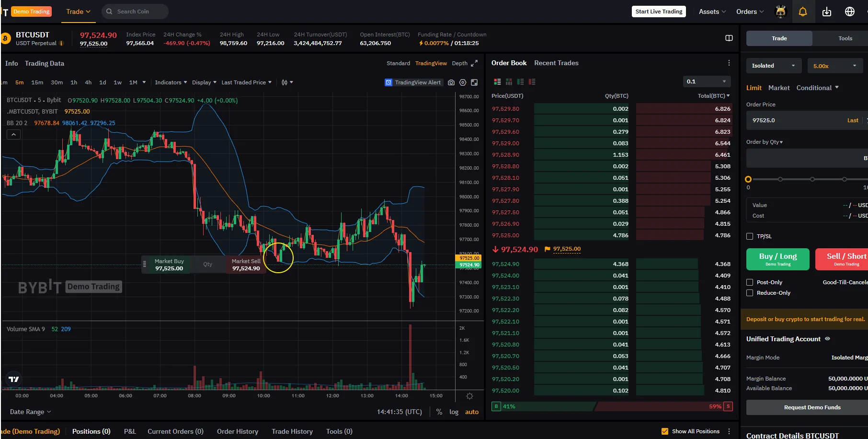Click the TradingView logo on chart
This screenshot has width=868, height=439.
(14, 379)
